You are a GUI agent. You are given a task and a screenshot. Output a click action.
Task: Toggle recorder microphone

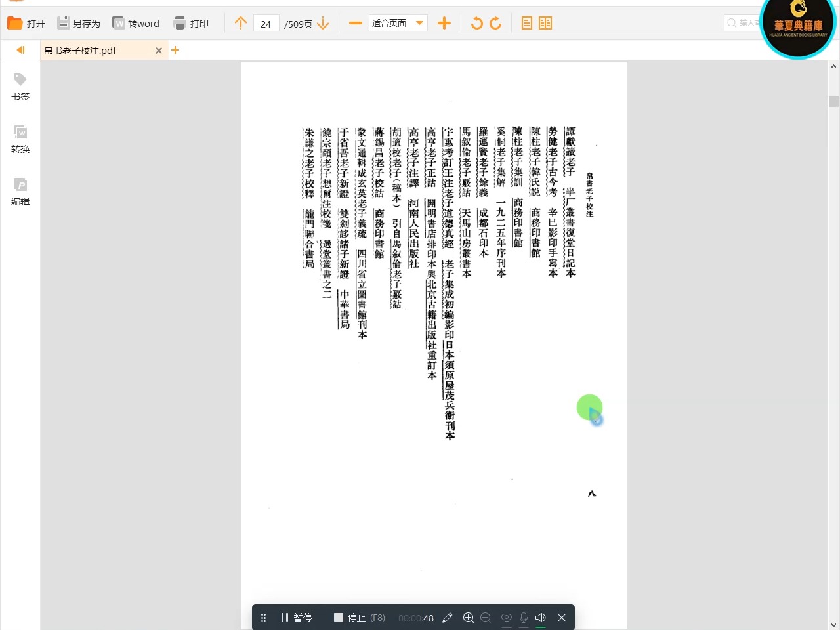524,618
